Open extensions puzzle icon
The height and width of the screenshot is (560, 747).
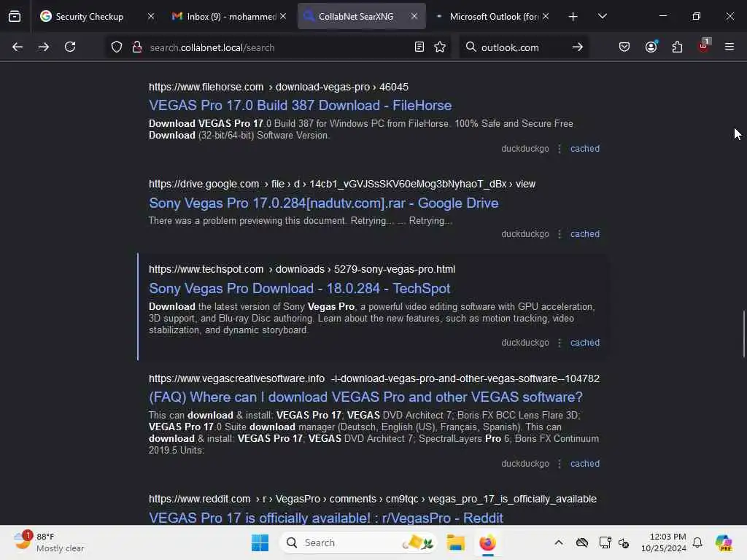click(677, 47)
